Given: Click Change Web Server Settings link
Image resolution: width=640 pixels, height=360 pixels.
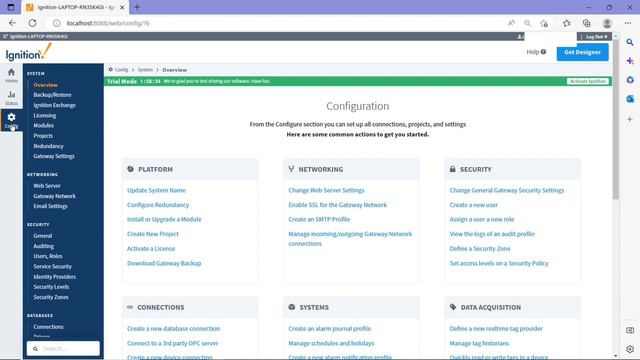Looking at the screenshot, I should (x=326, y=190).
